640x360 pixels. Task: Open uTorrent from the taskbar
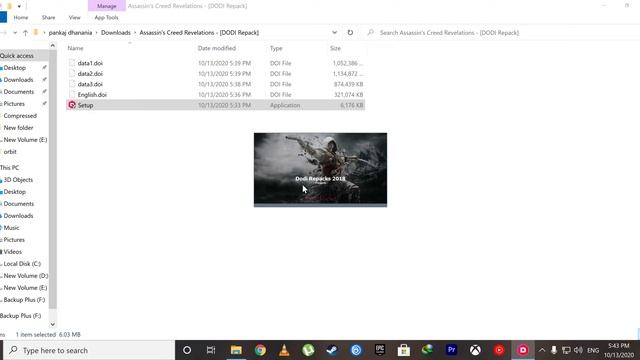(x=308, y=350)
